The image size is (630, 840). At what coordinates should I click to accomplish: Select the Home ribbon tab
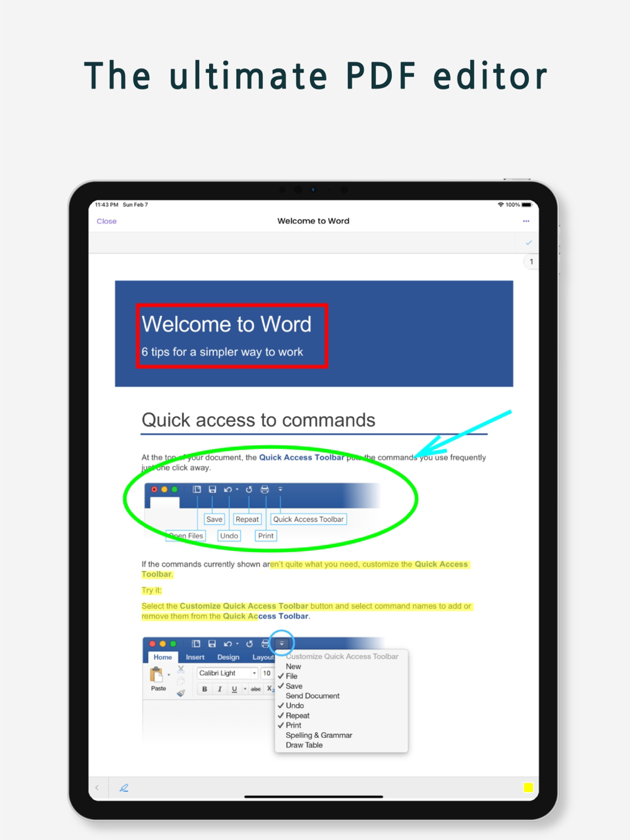click(x=163, y=657)
